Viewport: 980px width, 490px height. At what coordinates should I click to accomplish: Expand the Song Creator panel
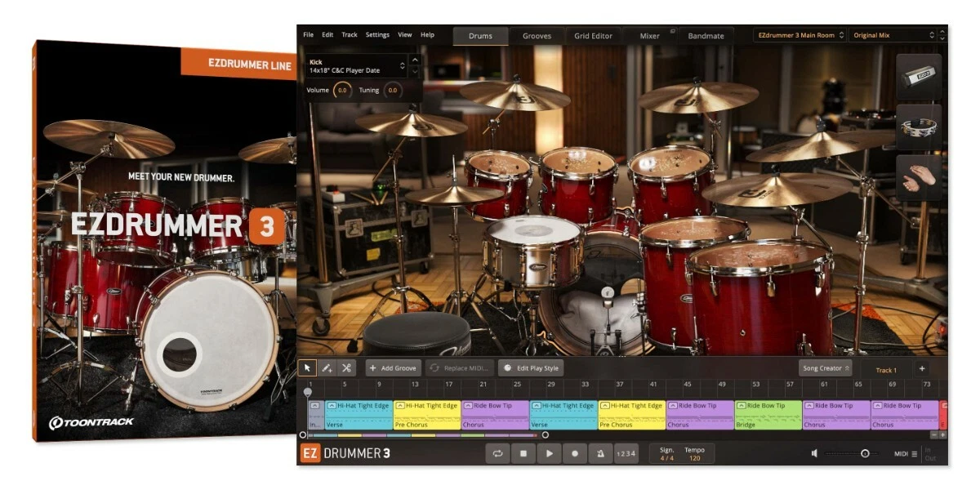826,368
